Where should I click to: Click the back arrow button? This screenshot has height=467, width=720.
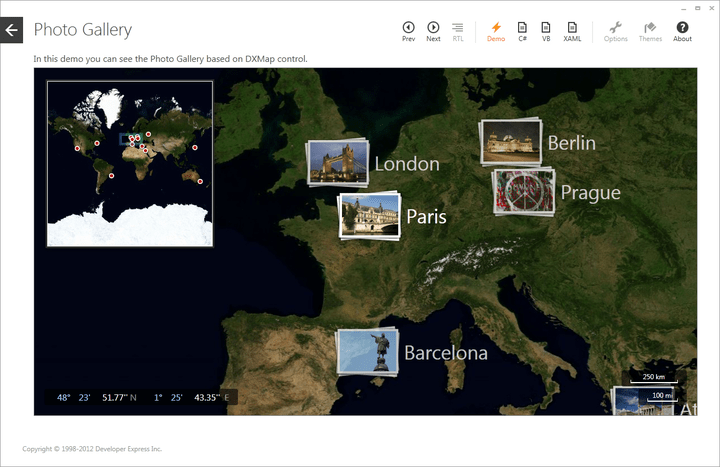[11, 30]
